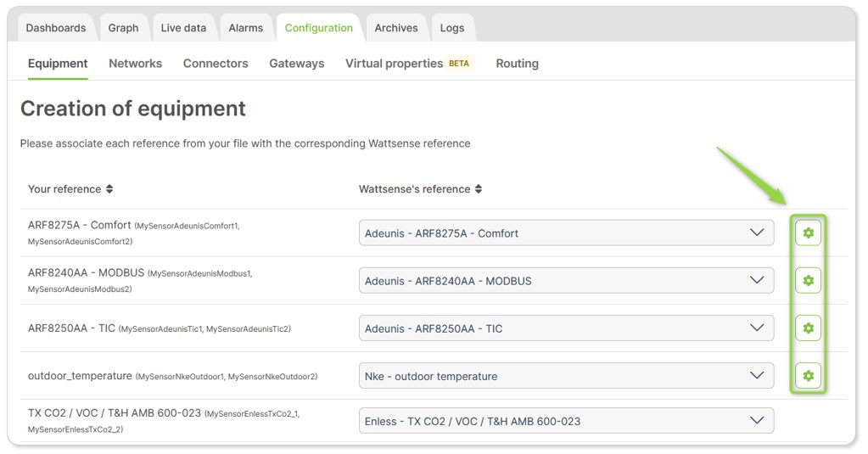The height and width of the screenshot is (454, 868).
Task: Switch to the Graph tab
Action: (123, 28)
